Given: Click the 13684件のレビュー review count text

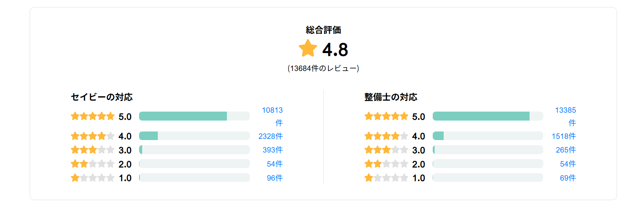Looking at the screenshot, I should pyautogui.click(x=323, y=68).
